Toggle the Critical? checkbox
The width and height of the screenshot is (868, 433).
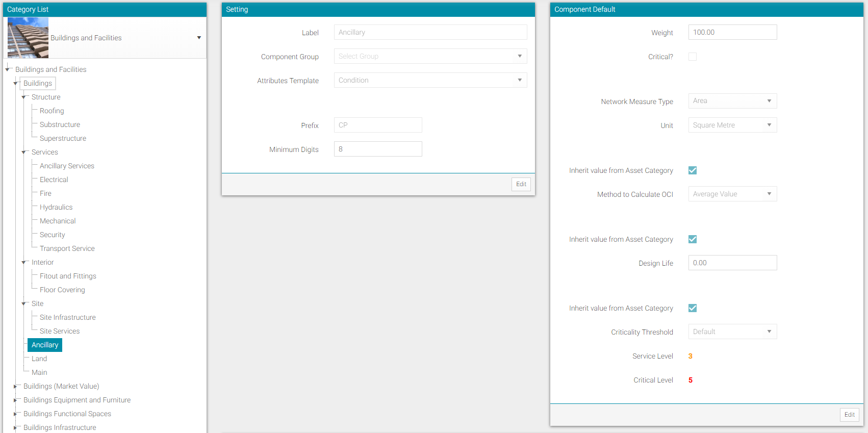[x=693, y=57]
